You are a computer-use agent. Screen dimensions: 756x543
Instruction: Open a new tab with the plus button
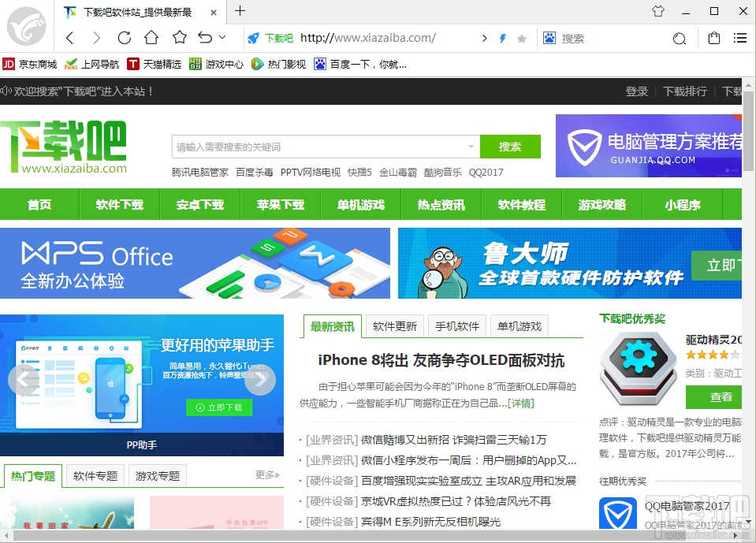(240, 10)
